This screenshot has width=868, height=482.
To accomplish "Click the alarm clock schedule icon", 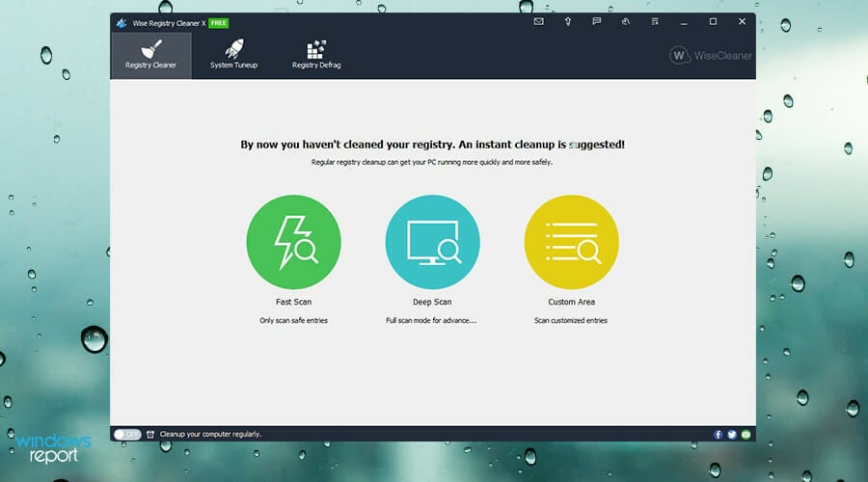I will [x=150, y=435].
